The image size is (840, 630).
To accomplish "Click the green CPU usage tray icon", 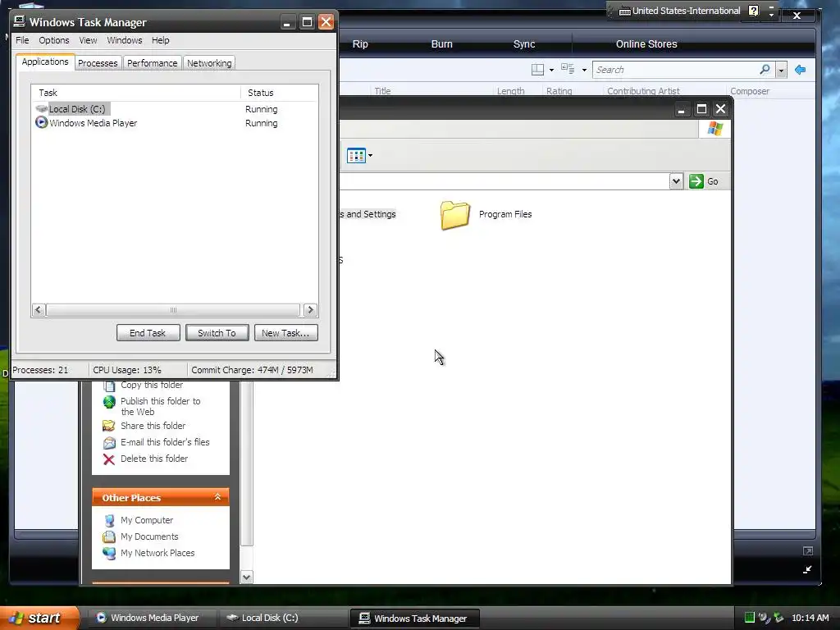I will [750, 618].
